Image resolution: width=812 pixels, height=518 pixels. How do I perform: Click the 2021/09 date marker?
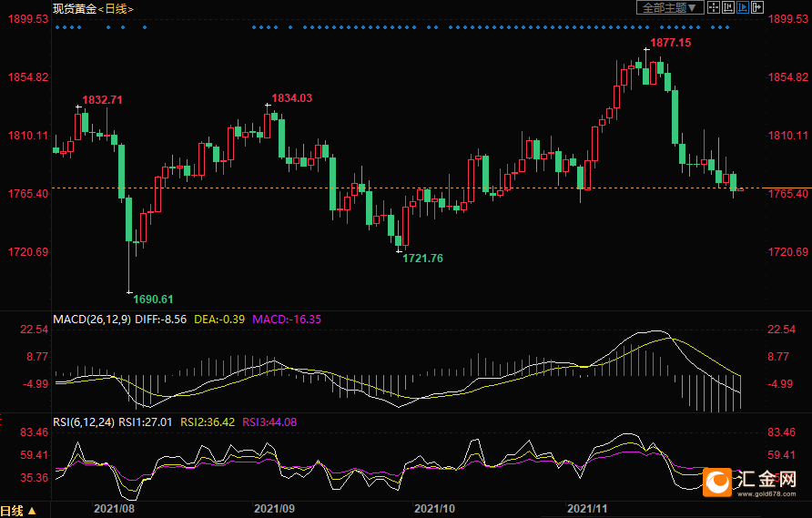(275, 508)
